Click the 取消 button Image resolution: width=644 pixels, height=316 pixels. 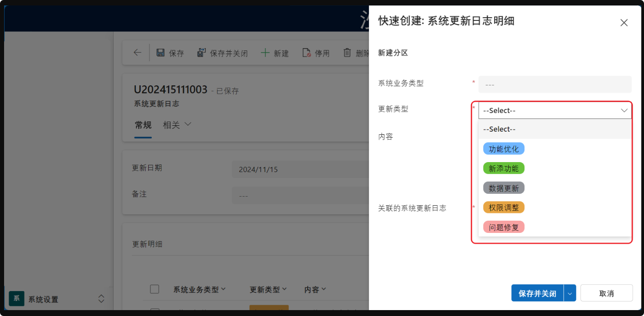point(606,293)
